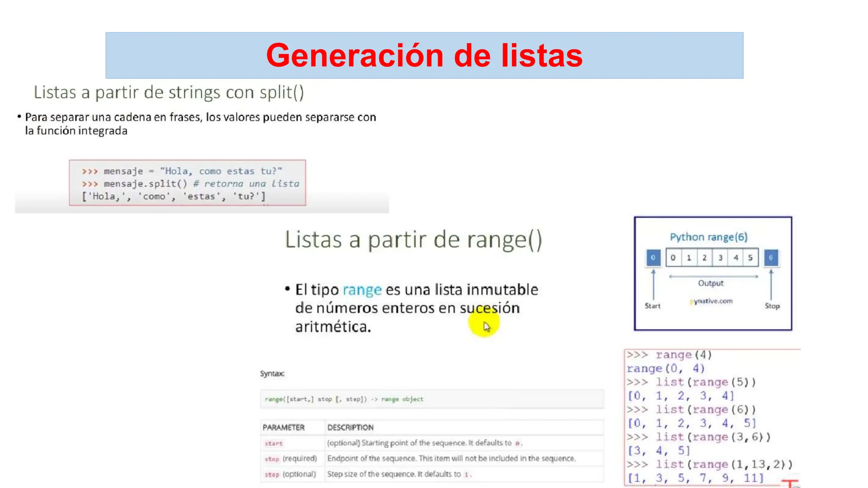Click the blue Stop box labeled 6
Image resolution: width=868 pixels, height=488 pixels.
tap(771, 258)
